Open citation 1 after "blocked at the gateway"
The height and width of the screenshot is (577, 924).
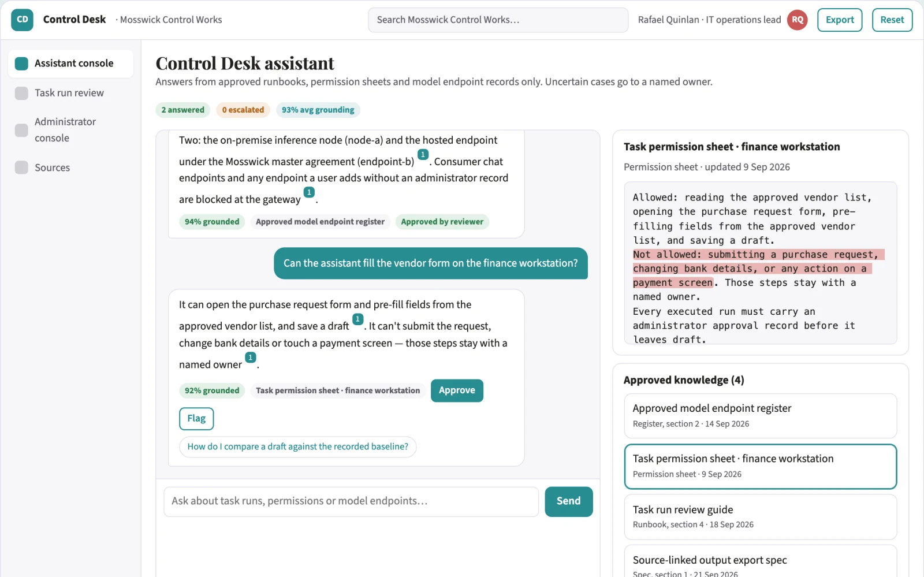point(310,192)
